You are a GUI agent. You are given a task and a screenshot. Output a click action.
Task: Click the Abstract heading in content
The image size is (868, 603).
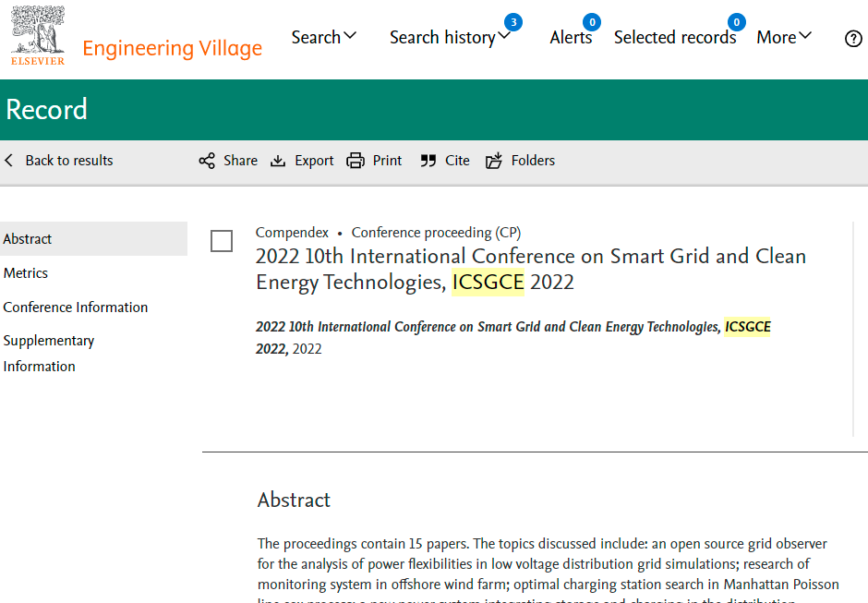[294, 500]
